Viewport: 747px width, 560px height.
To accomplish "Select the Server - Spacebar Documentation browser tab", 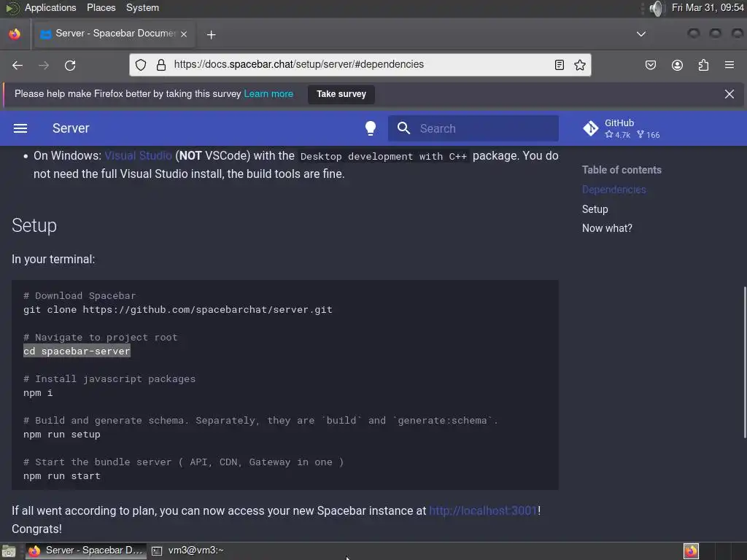I will pos(114,34).
